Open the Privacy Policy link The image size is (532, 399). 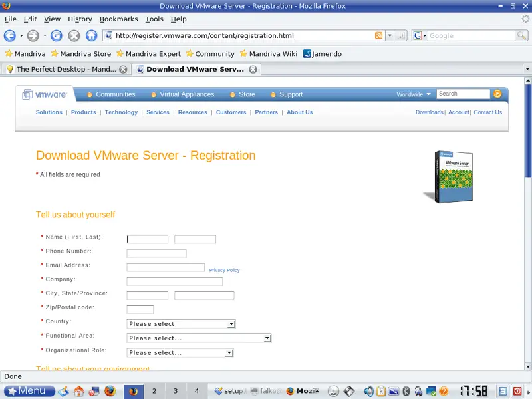click(224, 270)
